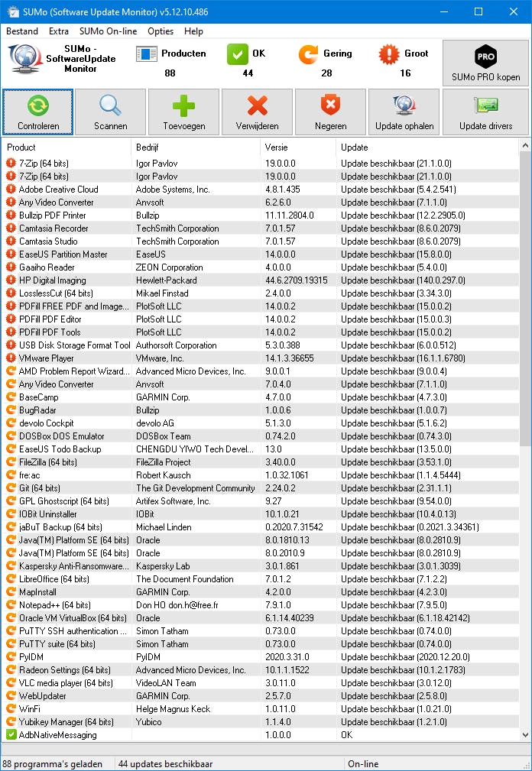This screenshot has height=771, width=532.
Task: Click major-update icon beside EaseUS Partition Master
Action: 11,254
